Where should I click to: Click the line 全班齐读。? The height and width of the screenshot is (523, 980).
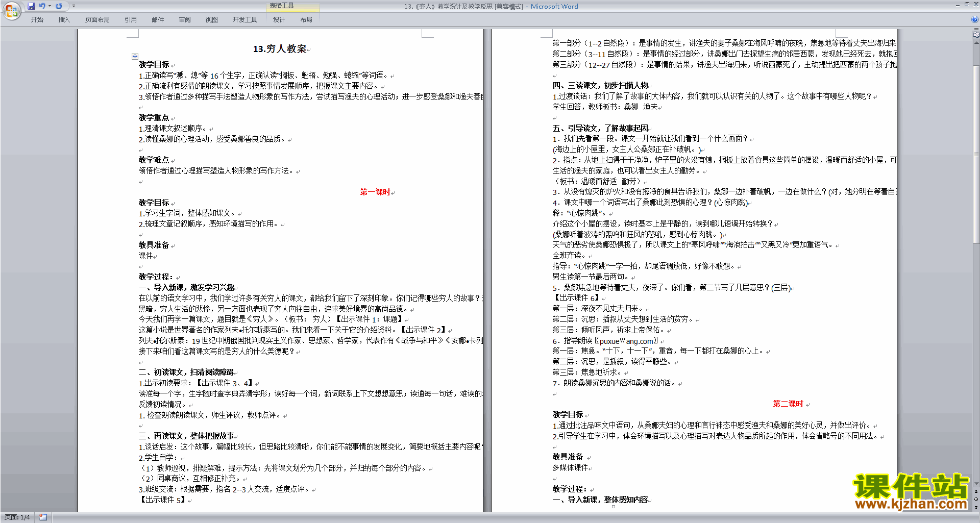(x=569, y=255)
